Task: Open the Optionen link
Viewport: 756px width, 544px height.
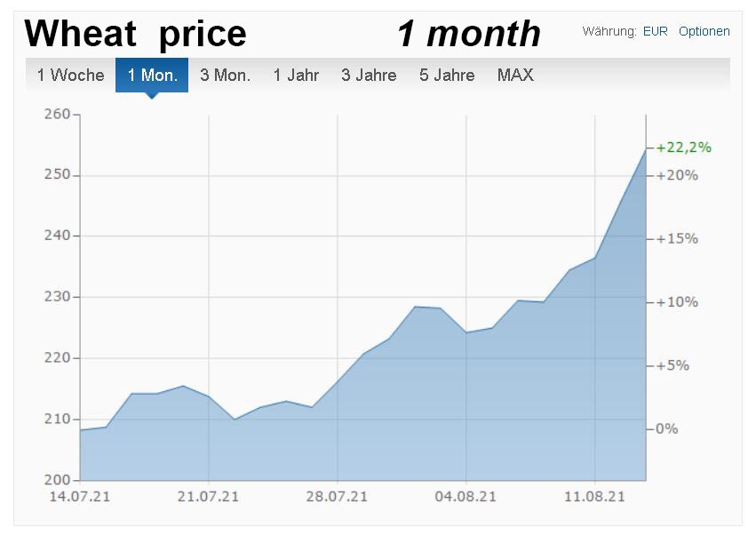Action: (704, 31)
